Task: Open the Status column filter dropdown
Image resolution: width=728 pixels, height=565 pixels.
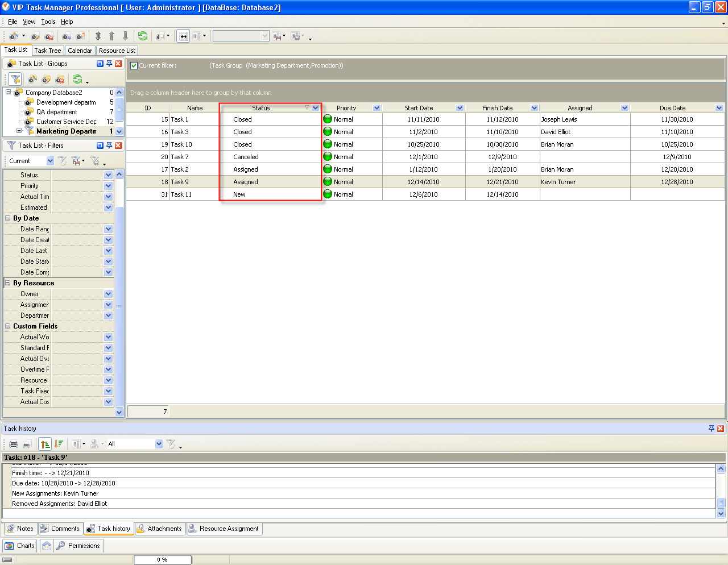Action: click(x=315, y=108)
